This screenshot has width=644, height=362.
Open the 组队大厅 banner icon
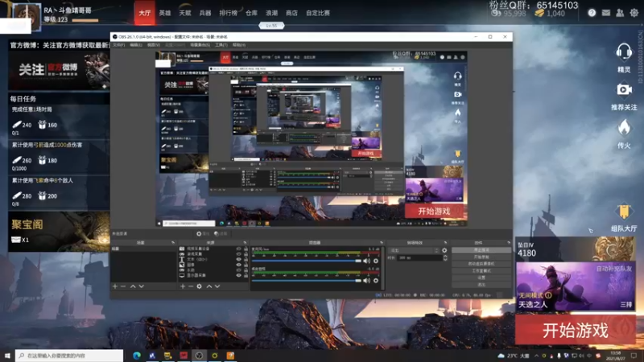623,212
